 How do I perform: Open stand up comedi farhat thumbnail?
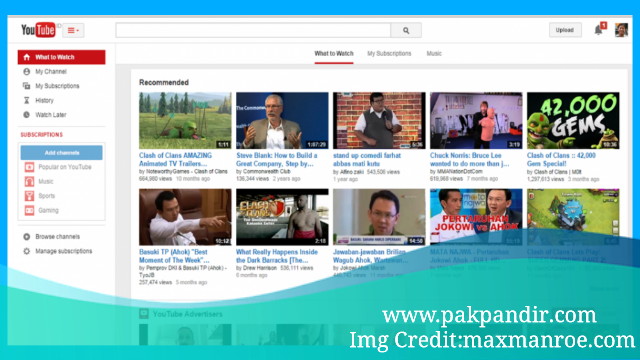(x=379, y=120)
